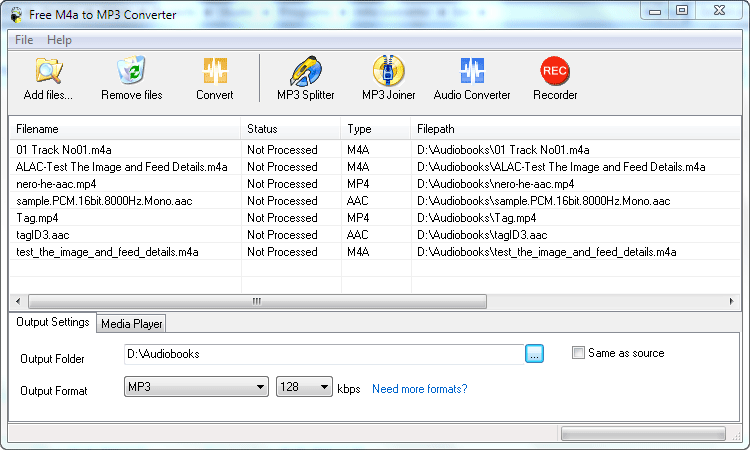Open the File menu
The image size is (750, 450).
(24, 40)
